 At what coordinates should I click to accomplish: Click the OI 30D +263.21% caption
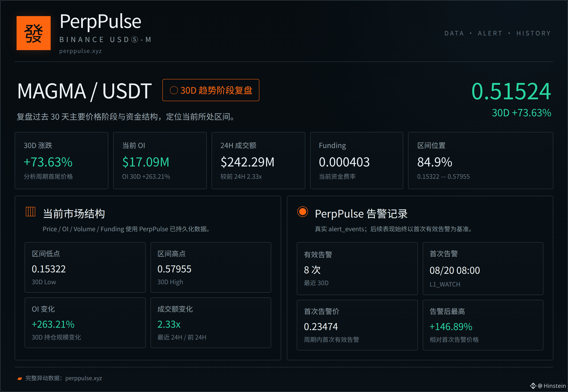click(x=146, y=177)
